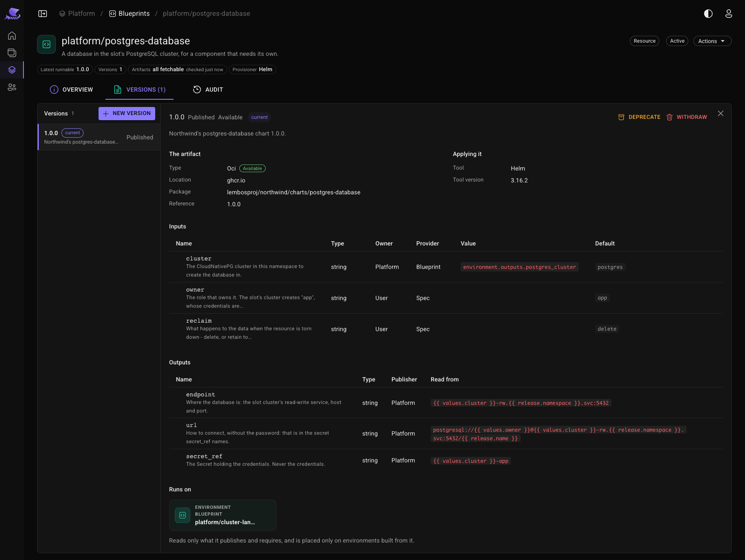
Task: Click the platform/postgres-database breadcrumb text
Action: click(206, 14)
